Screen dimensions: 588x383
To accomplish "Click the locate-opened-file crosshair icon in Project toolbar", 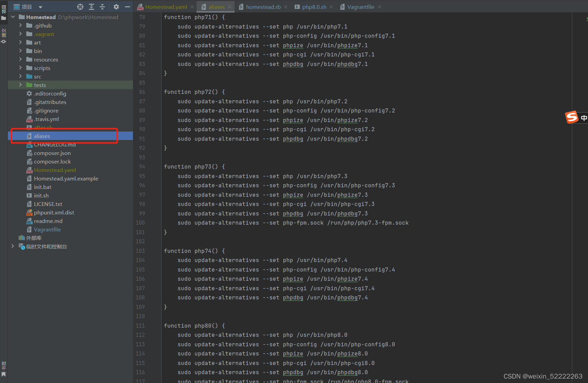I will pos(80,6).
